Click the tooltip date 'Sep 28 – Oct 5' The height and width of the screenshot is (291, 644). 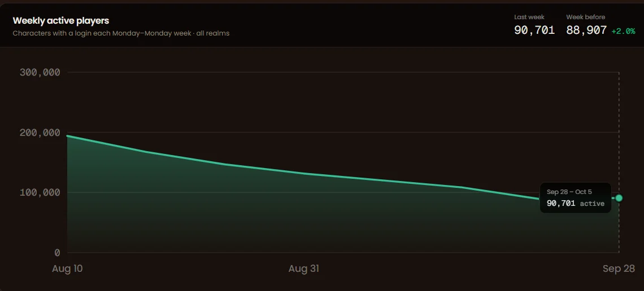point(569,192)
